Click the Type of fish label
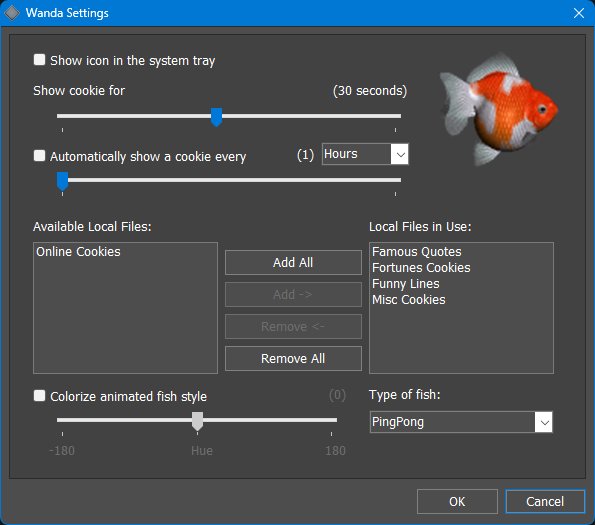Viewport: 595px width, 525px height. coord(405,395)
